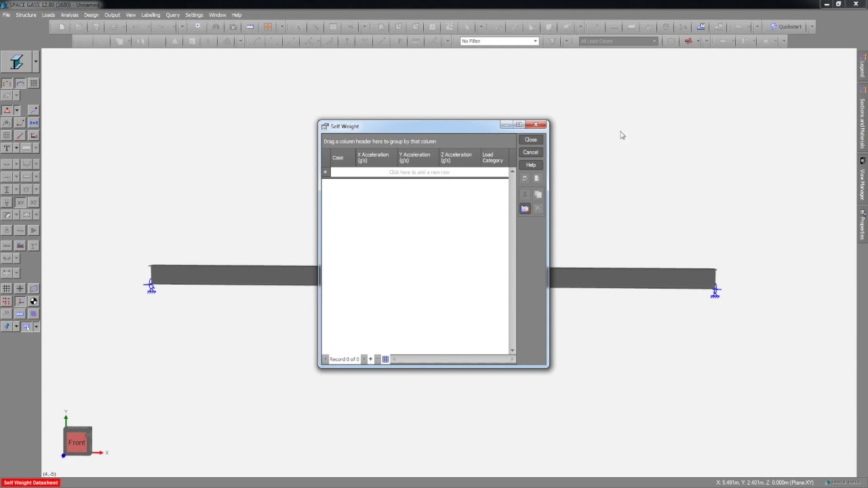This screenshot has height=488, width=868.
Task: Open dropdown beside the beam section icon
Action: click(35, 62)
